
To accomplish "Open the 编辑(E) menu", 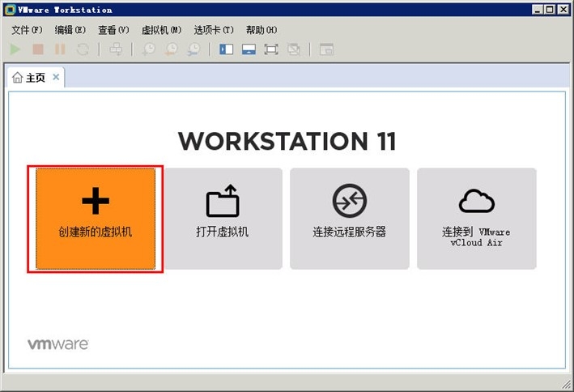I will 70,30.
